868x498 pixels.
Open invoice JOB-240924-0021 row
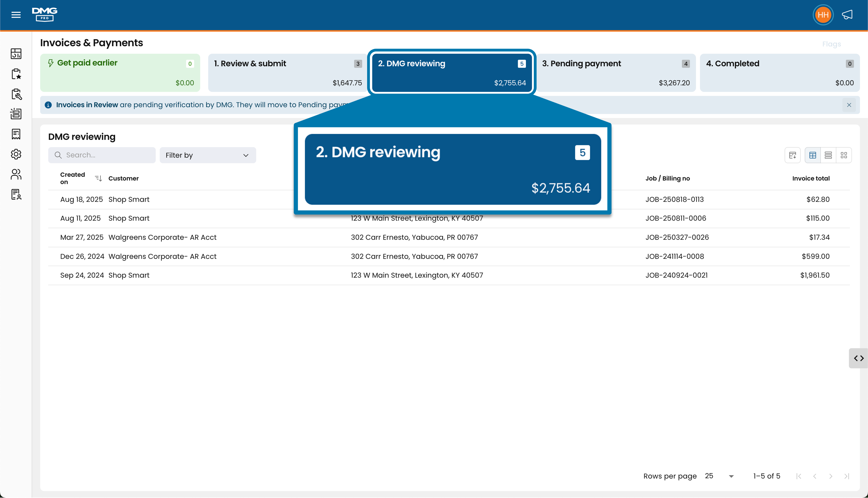coord(449,275)
